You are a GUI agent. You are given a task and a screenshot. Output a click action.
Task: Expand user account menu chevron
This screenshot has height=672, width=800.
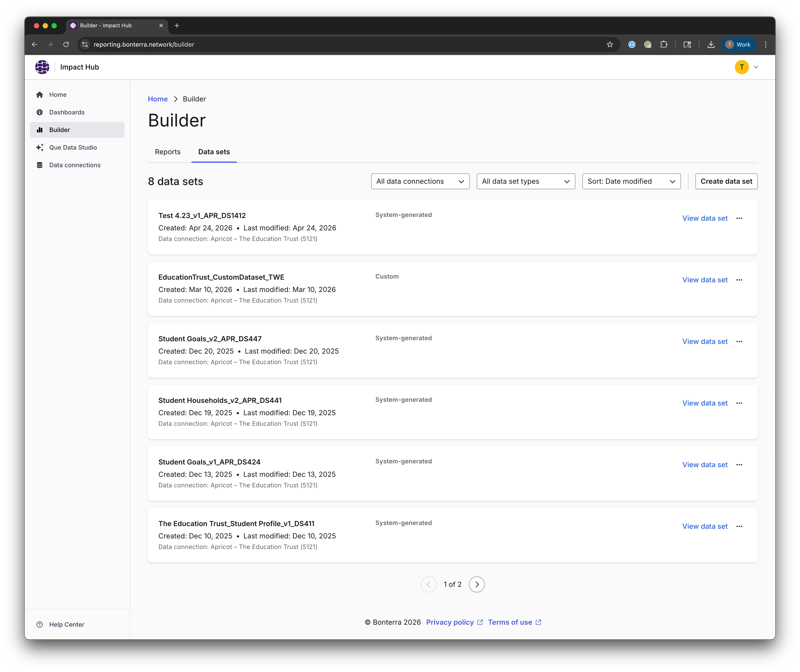tap(756, 67)
